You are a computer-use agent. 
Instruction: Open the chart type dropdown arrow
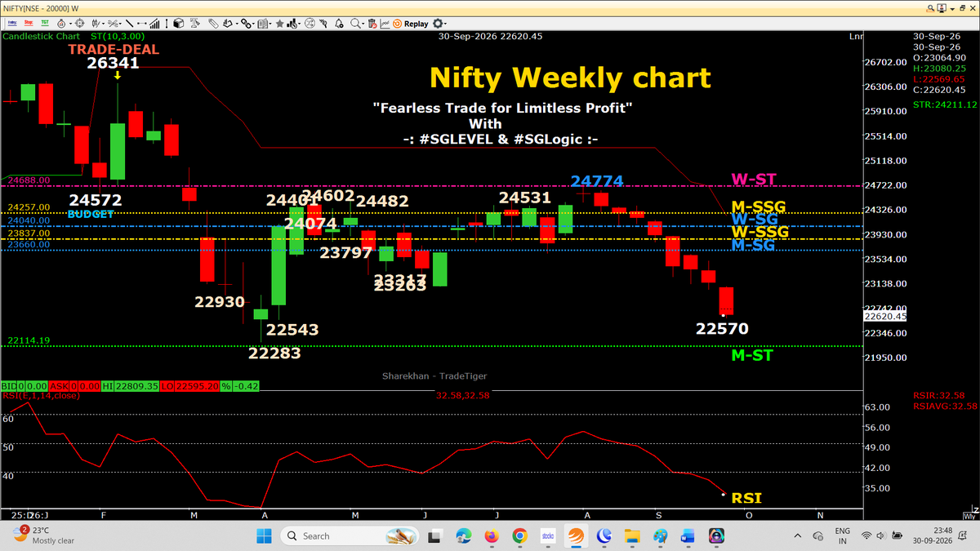coord(104,24)
